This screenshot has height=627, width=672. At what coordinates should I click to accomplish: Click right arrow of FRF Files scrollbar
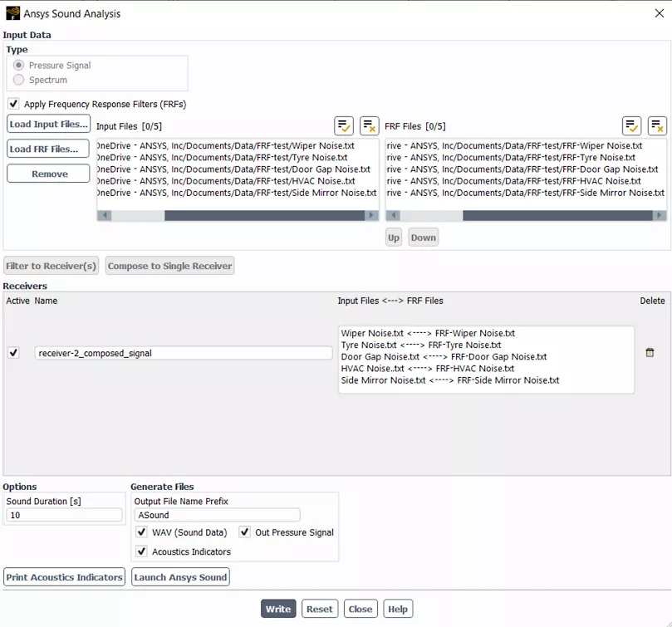pos(660,215)
